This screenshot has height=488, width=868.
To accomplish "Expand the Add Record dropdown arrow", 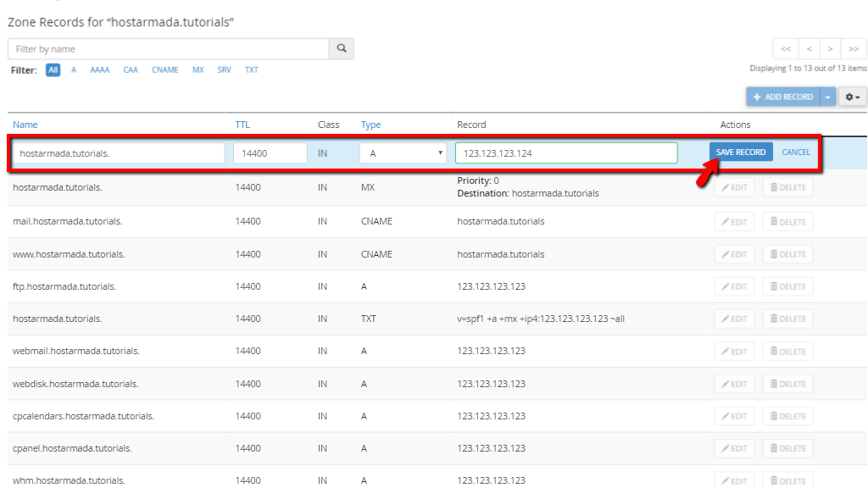I will coord(827,97).
